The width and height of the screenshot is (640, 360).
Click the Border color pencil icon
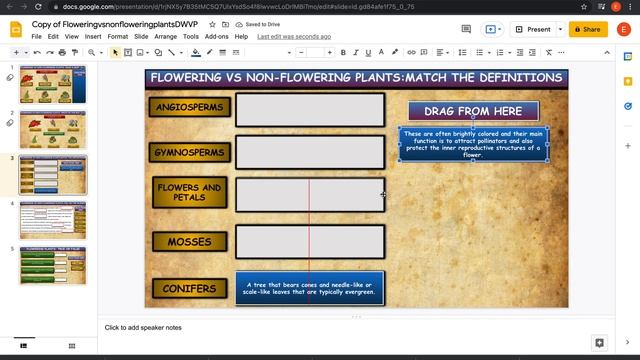(x=209, y=52)
